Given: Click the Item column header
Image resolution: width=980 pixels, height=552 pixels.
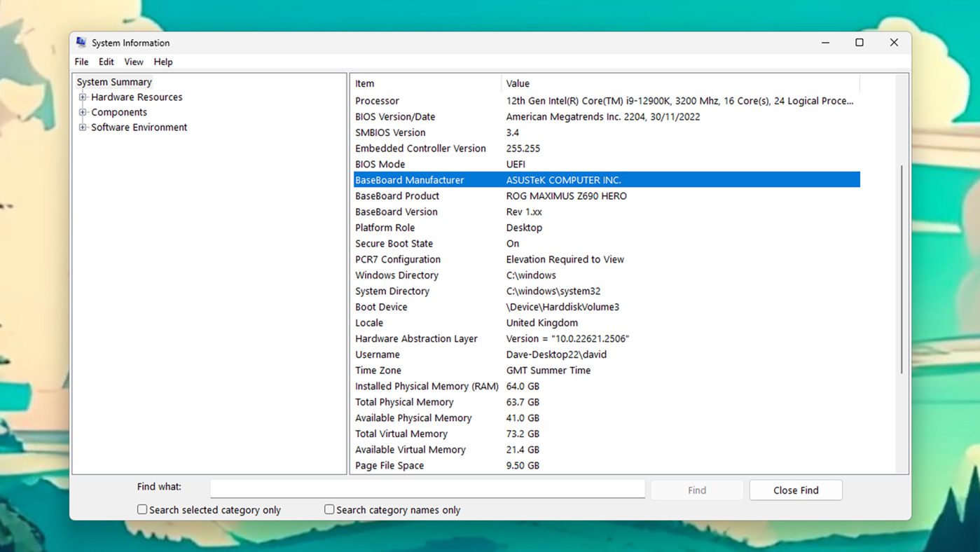Looking at the screenshot, I should 425,83.
